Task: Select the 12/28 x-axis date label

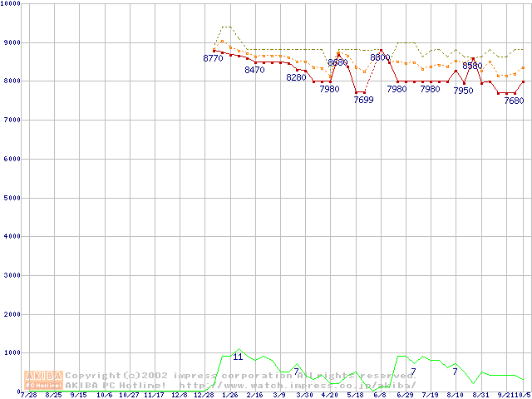Action: click(205, 396)
